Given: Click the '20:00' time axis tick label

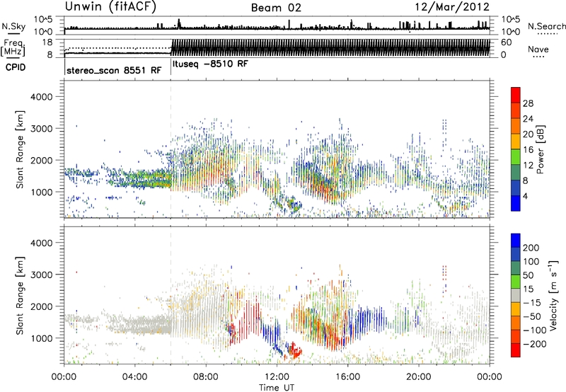Looking at the screenshot, I should (x=419, y=377).
